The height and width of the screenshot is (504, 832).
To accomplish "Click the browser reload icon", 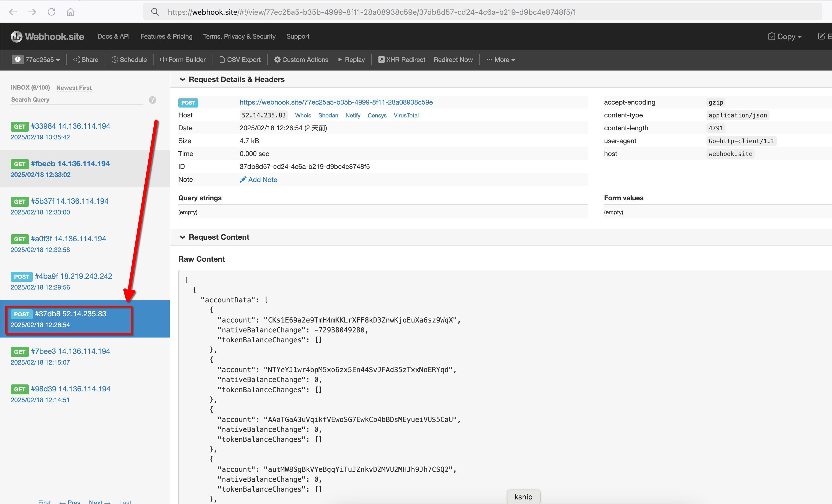I will 51,12.
